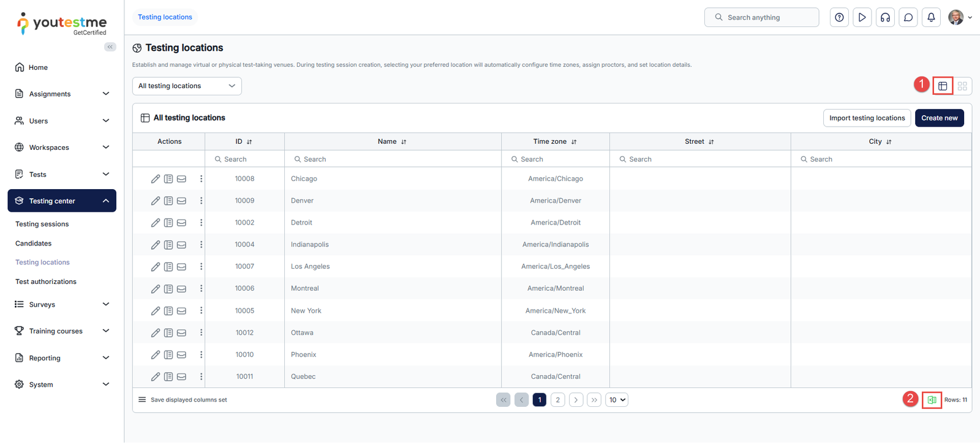Click the headset support icon
980x443 pixels.
(885, 18)
